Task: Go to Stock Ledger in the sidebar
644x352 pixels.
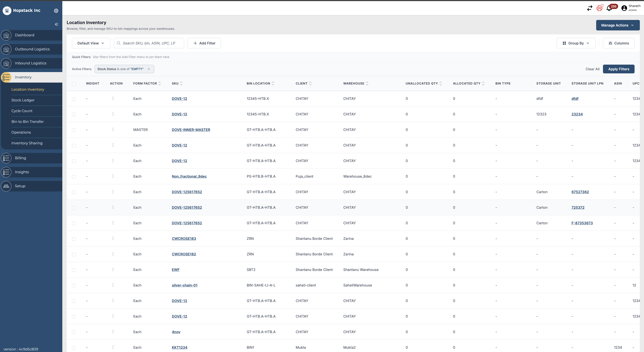Action: 23,100
